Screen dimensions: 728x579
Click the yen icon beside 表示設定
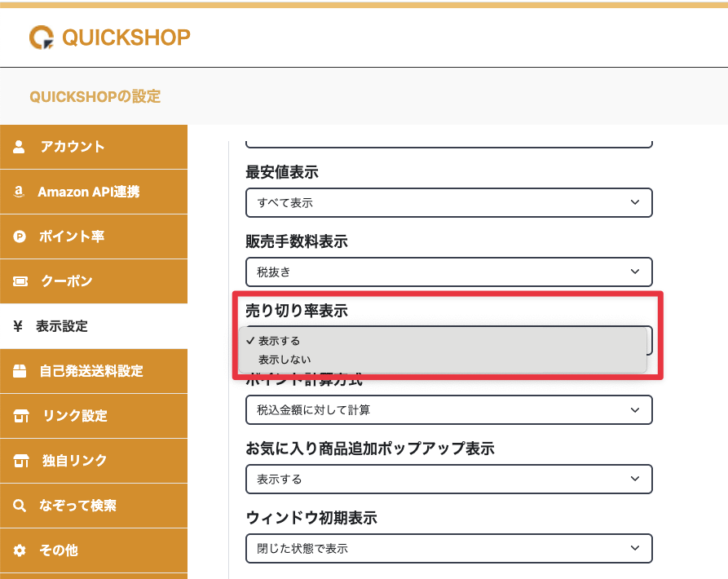[18, 326]
